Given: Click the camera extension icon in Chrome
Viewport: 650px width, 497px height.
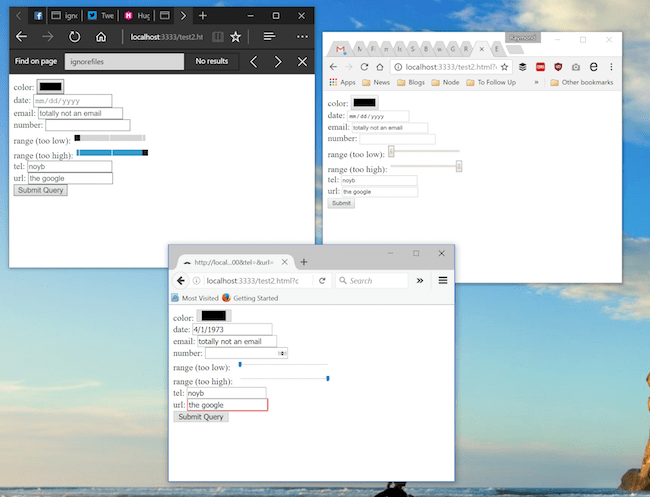Looking at the screenshot, I should tap(576, 67).
